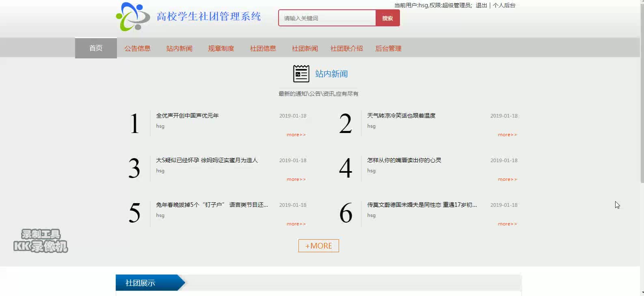Viewport: 644px width, 296px height.
Task: Click the 退出 logout link
Action: (481, 5)
